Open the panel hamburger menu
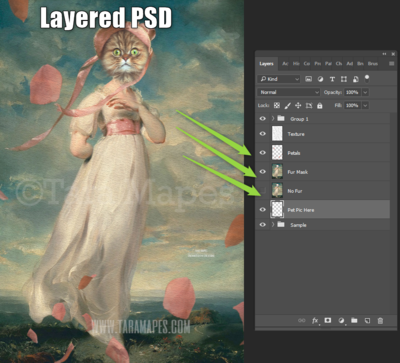Viewport: 400px width, 363px height. click(x=391, y=63)
